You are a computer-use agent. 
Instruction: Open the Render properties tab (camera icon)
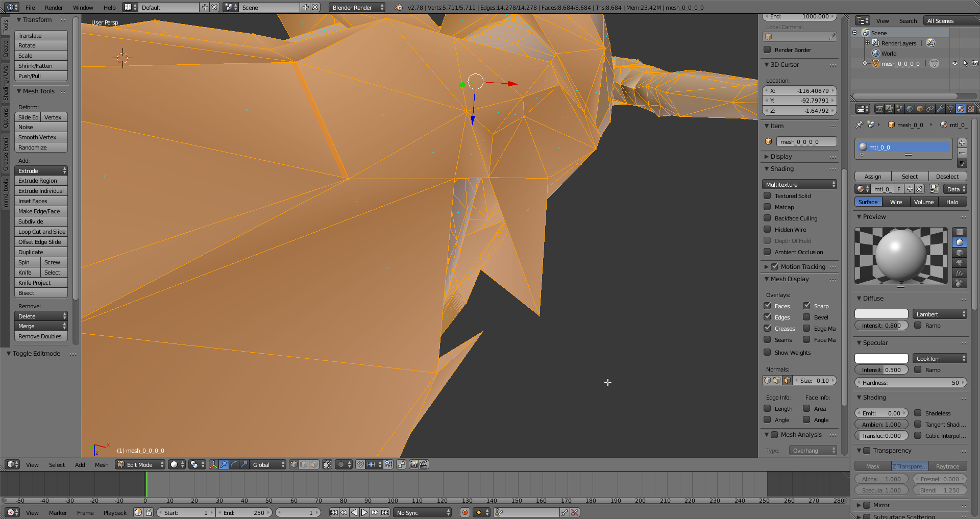879,109
